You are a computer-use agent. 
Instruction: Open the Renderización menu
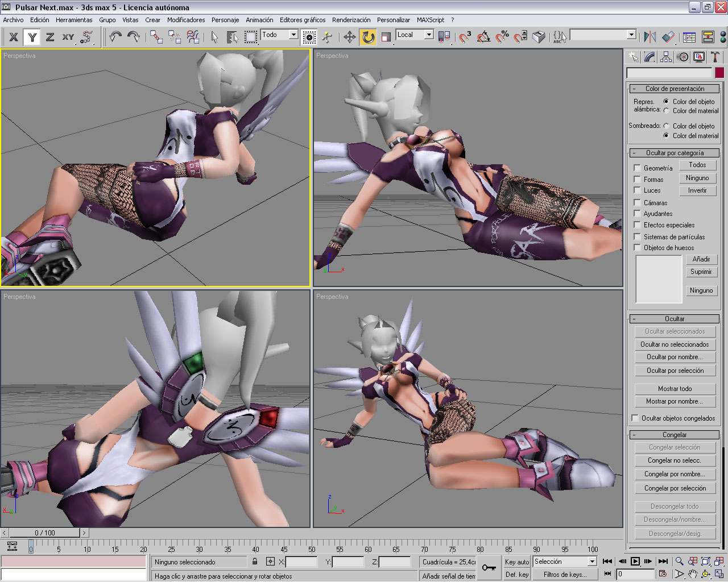point(351,20)
